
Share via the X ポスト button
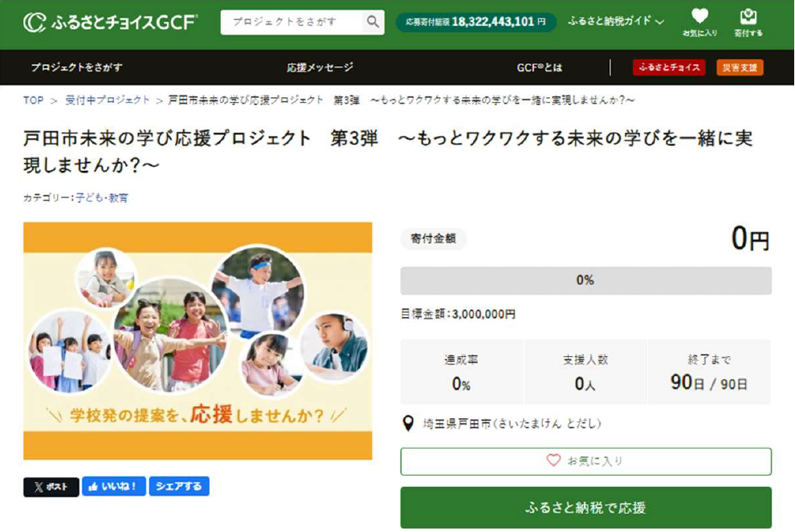click(51, 486)
